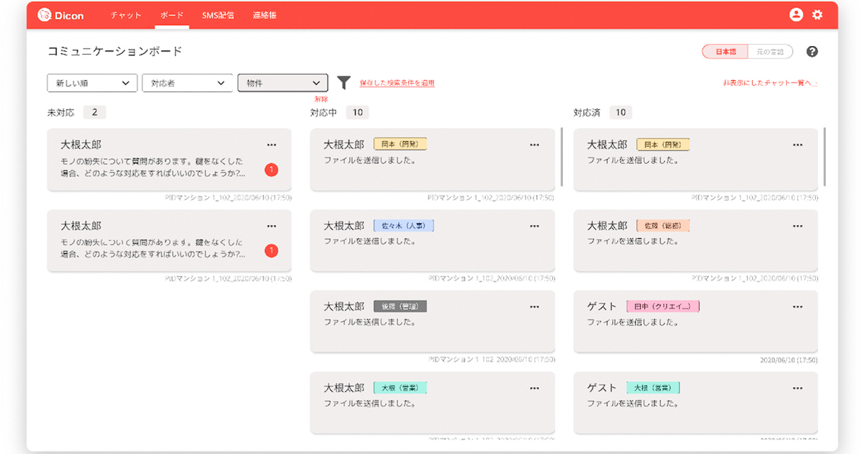Screen dimensions: 868x454
Task: Click the 対応中 column scrollbar
Action: click(561, 157)
